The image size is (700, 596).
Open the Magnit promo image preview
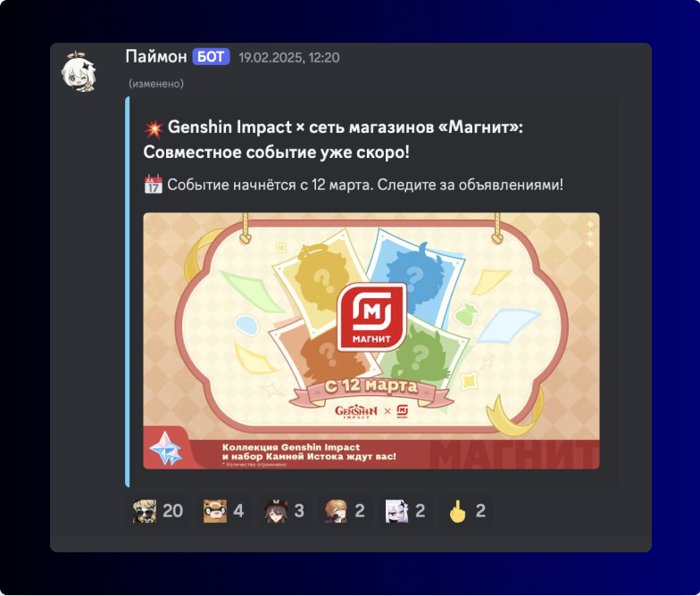tap(371, 341)
